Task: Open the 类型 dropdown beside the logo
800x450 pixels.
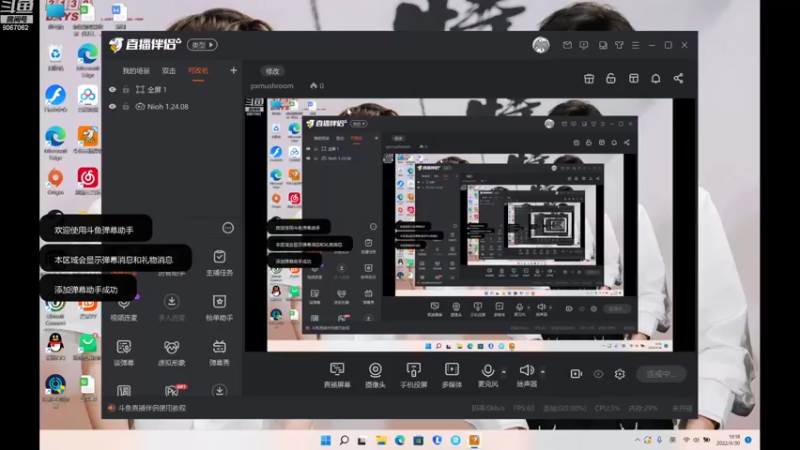Action: [x=202, y=45]
